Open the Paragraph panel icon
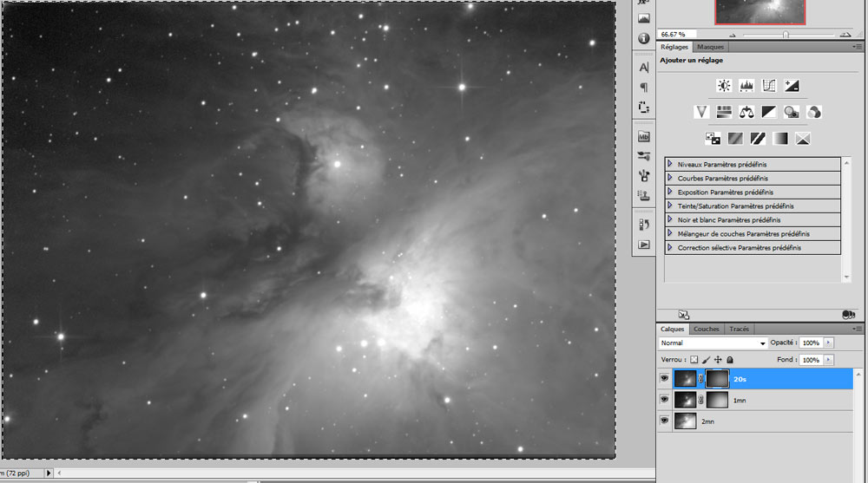This screenshot has width=868, height=483. 644,88
